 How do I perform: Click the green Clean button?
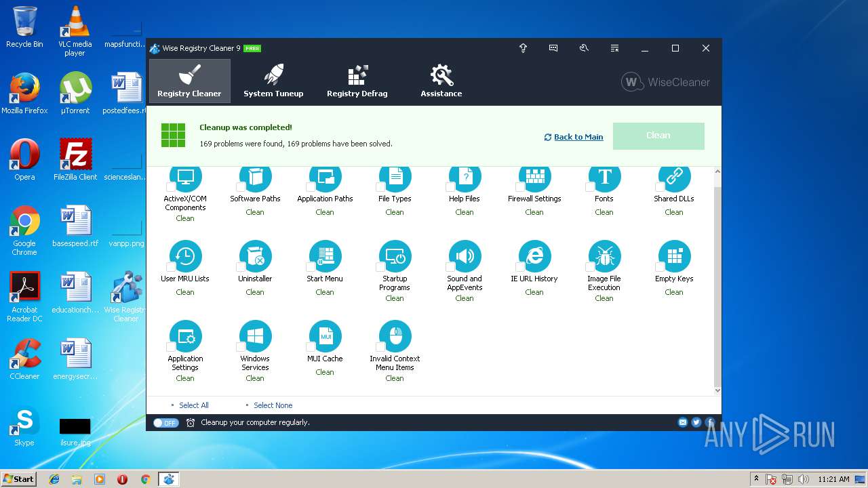point(658,136)
